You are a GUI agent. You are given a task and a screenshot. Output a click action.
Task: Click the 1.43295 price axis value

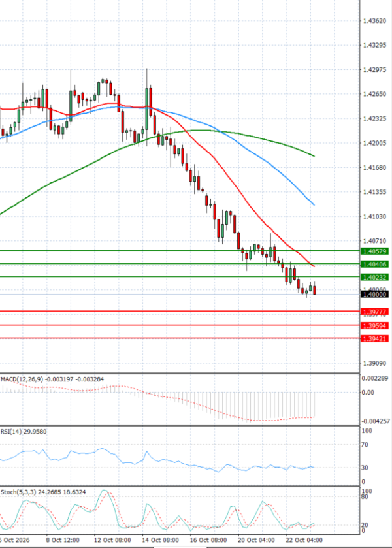(374, 45)
